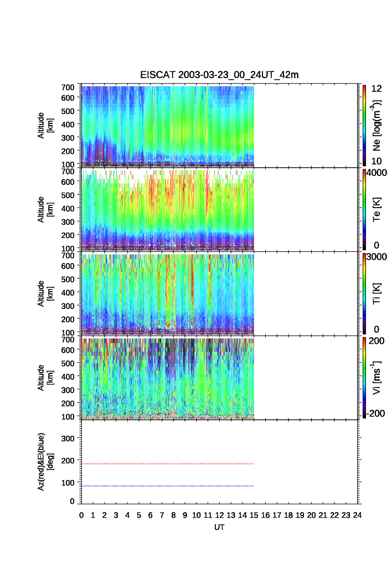Viewport: 392px width, 588px height.
Task: Click the Ti ion temperature colorbar
Action: point(364,293)
